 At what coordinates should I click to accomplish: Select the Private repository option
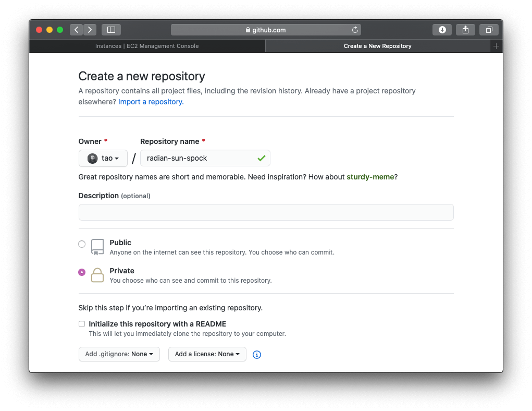(81, 272)
